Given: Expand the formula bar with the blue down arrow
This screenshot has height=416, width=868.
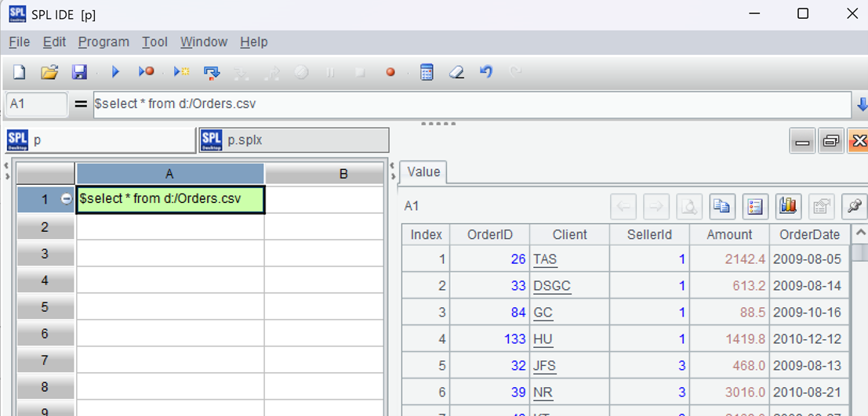Looking at the screenshot, I should point(862,104).
